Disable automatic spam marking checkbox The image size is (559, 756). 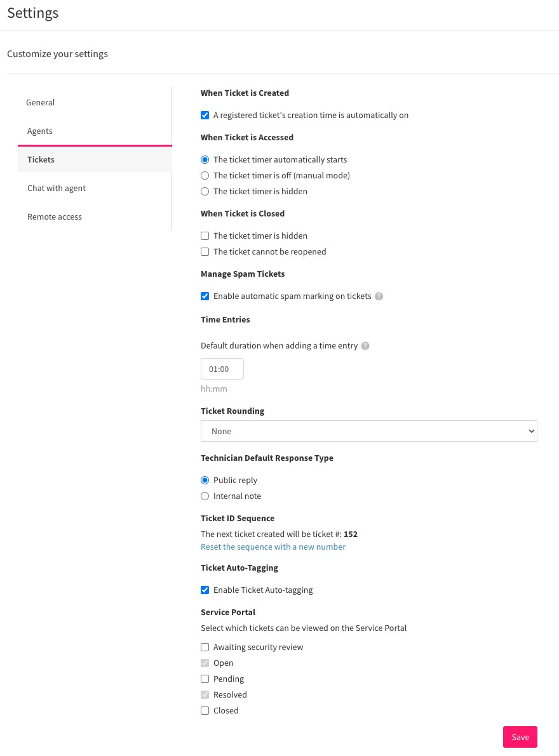(205, 296)
